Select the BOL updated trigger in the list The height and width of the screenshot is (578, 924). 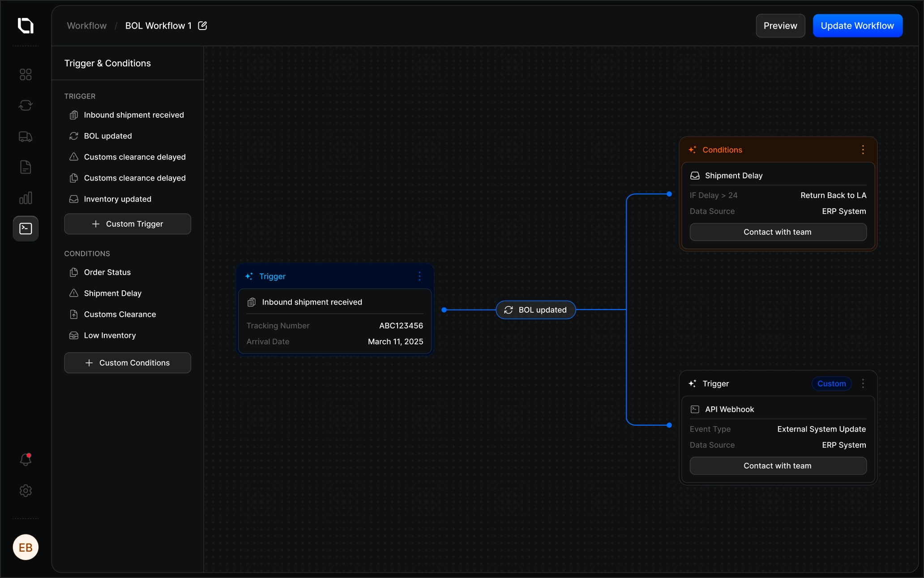(x=108, y=136)
